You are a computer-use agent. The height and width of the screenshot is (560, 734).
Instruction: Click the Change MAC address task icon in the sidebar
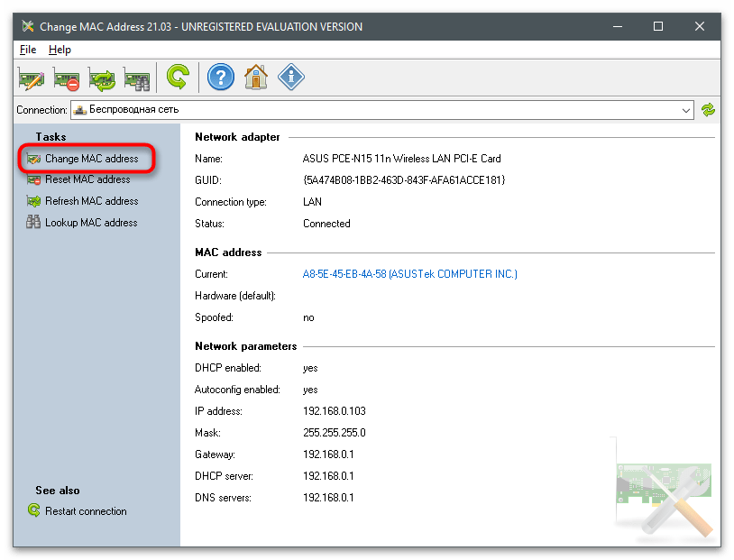(33, 159)
